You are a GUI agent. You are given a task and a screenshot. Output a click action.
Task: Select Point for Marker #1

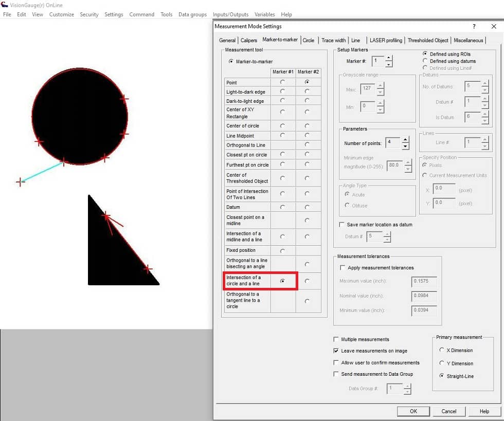[282, 82]
